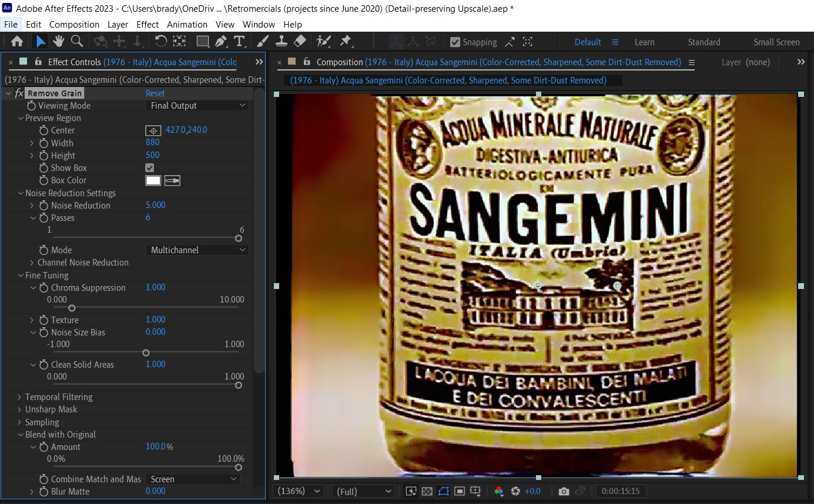Expand the Unsharp Mask section
Viewport: 814px width, 504px height.
pos(19,409)
